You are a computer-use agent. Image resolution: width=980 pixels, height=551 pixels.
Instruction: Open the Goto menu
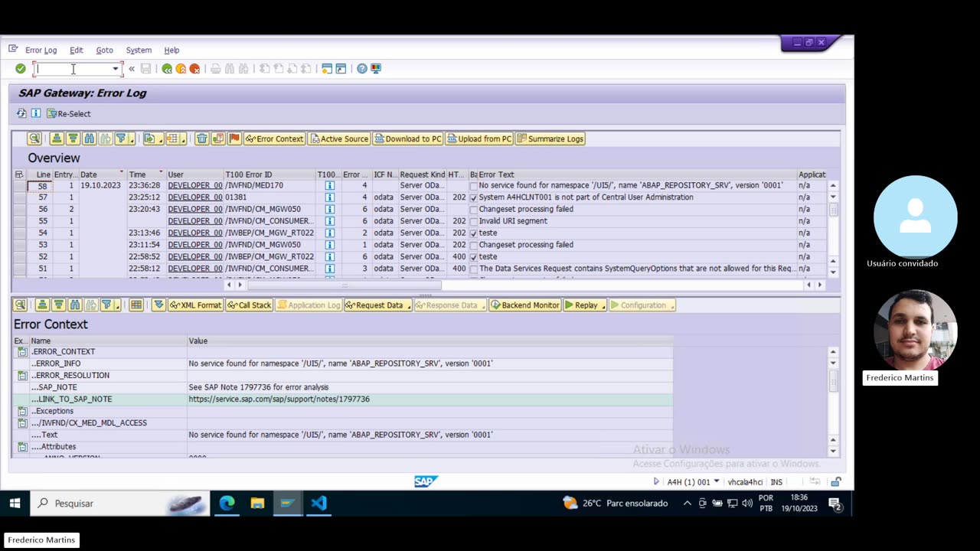[104, 51]
